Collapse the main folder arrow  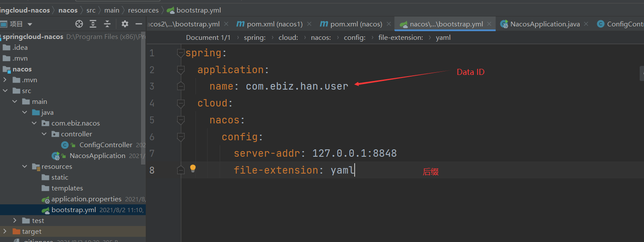point(15,102)
